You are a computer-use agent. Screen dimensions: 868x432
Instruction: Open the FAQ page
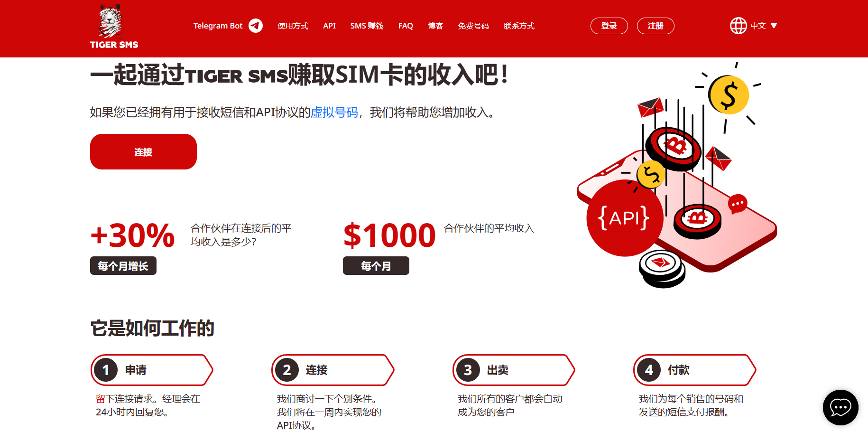[406, 26]
